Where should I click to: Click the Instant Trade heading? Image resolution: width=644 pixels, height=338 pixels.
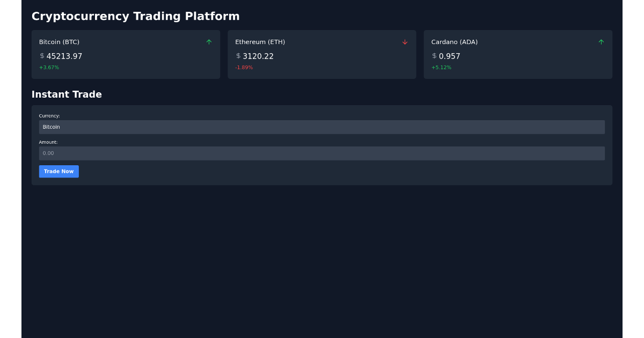[67, 94]
